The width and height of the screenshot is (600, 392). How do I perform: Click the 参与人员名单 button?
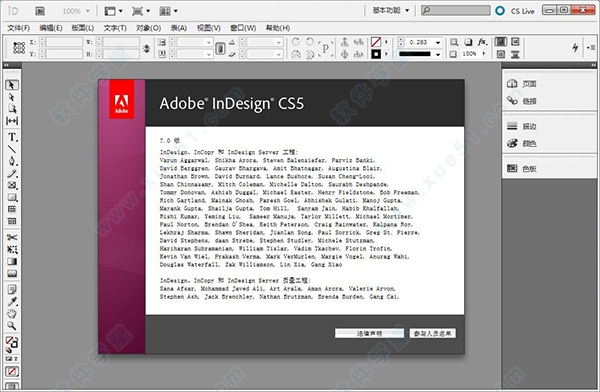[x=433, y=333]
